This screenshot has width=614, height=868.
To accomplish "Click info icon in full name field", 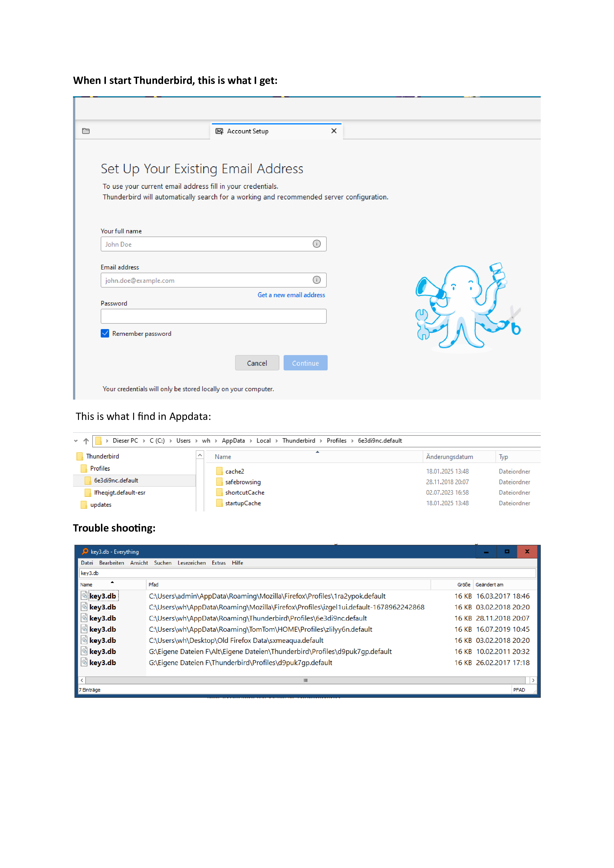I will tap(317, 244).
